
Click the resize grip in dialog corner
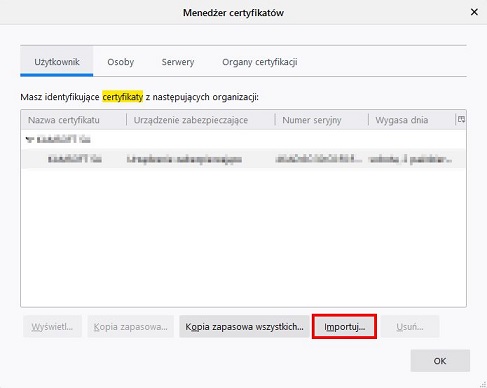(x=483, y=384)
